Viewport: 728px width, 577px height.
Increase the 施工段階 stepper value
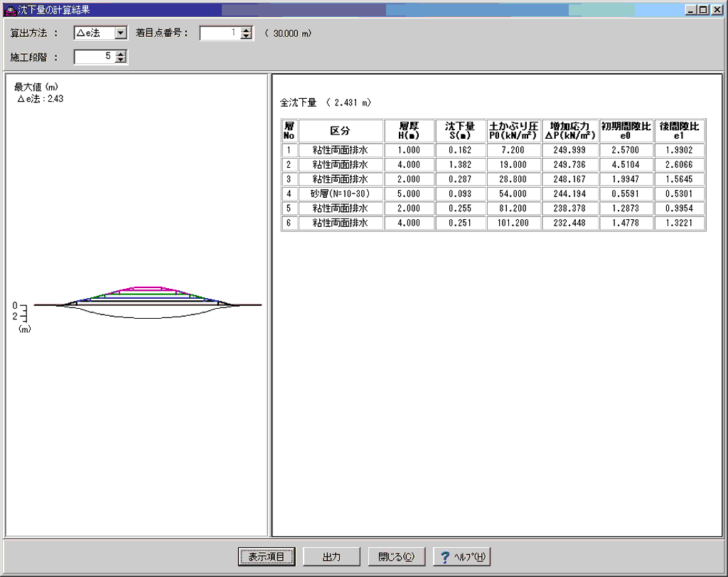click(121, 53)
